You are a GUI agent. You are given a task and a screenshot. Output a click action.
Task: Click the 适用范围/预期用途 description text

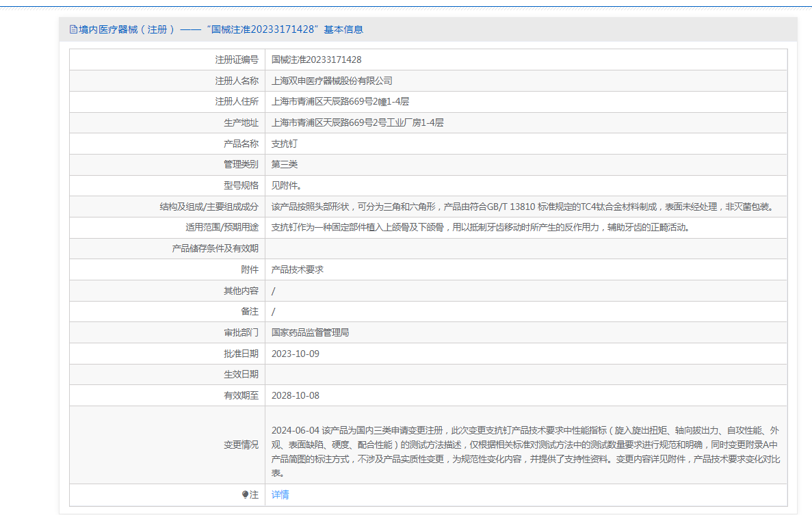pos(480,227)
